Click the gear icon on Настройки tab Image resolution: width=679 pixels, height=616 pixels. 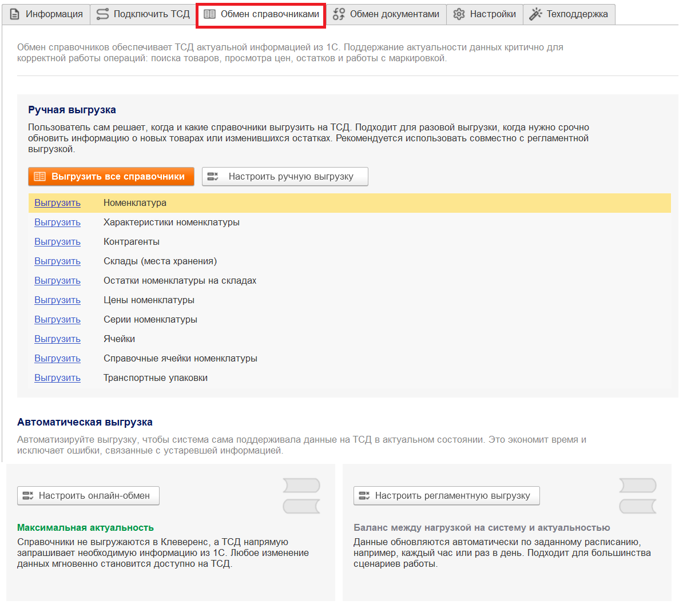tap(459, 14)
